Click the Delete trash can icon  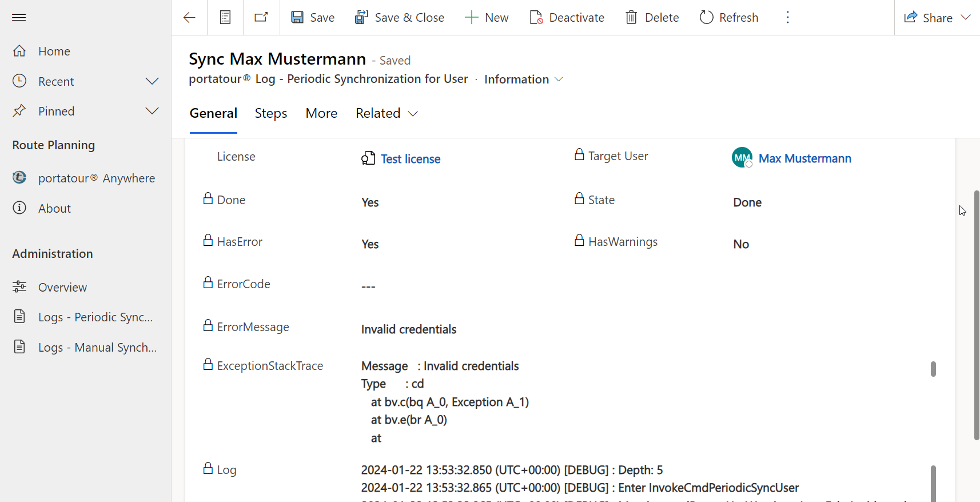coord(631,18)
